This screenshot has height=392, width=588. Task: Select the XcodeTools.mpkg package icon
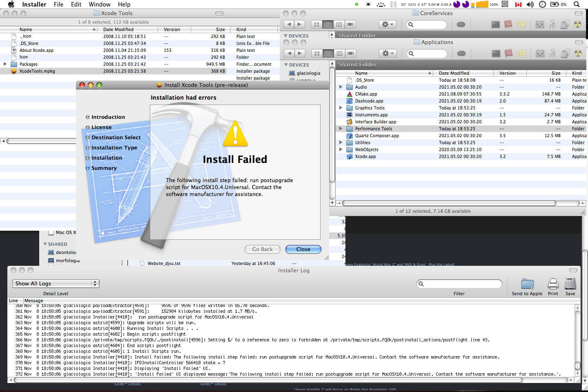[x=14, y=71]
